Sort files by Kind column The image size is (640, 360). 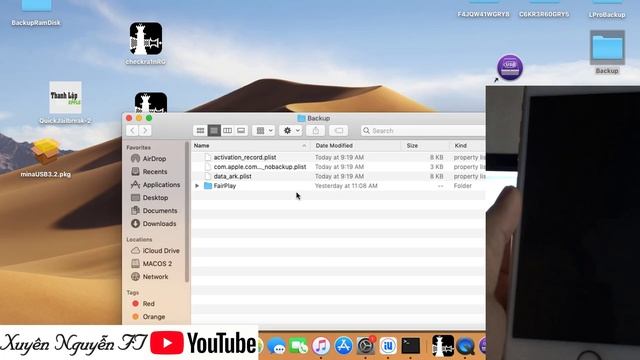coord(468,146)
